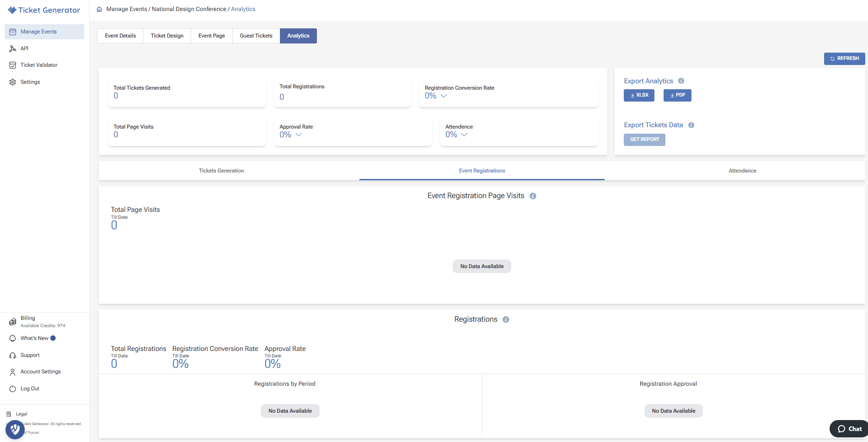Screen dimensions: 868x442
Task: Click the Legal document icon
Action: [x=9, y=414]
